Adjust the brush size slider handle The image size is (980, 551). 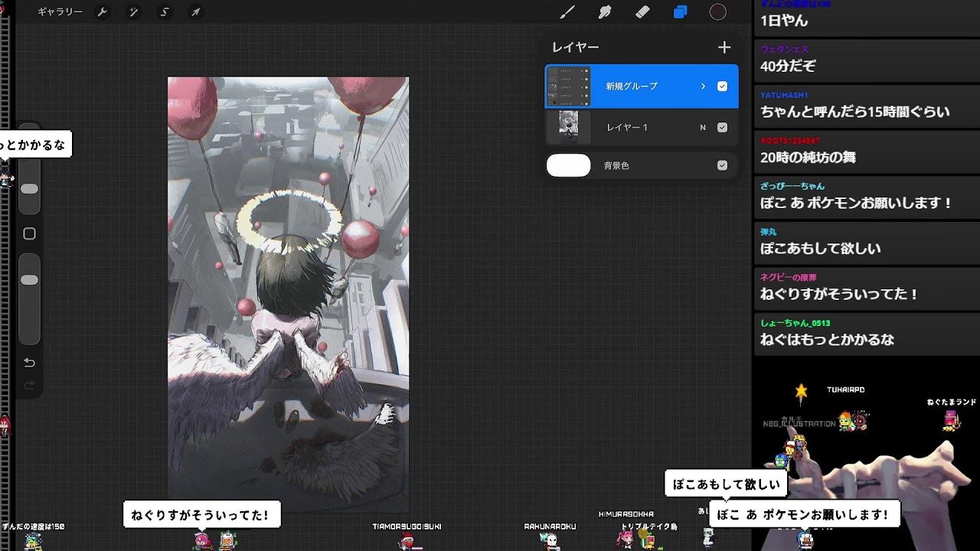click(29, 188)
